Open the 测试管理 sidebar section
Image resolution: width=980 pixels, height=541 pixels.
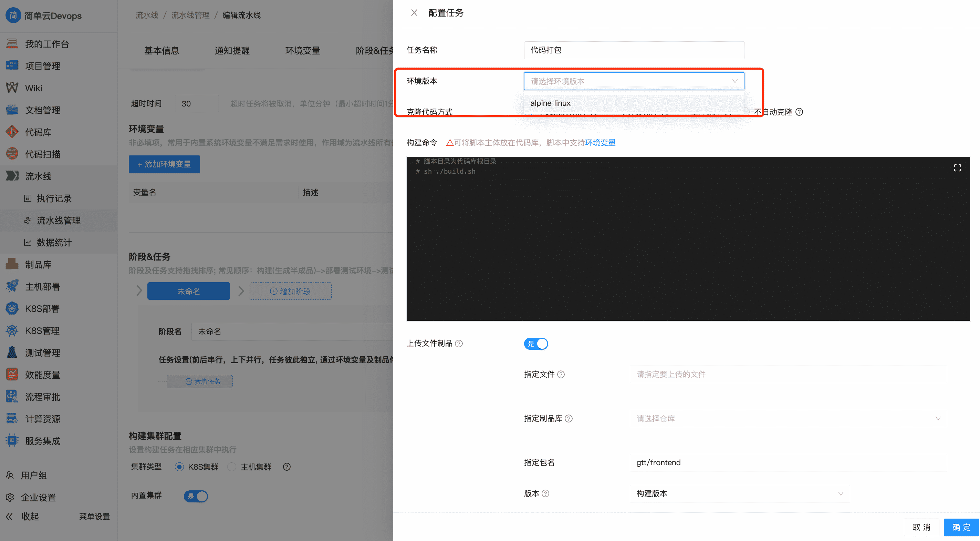[x=42, y=353]
